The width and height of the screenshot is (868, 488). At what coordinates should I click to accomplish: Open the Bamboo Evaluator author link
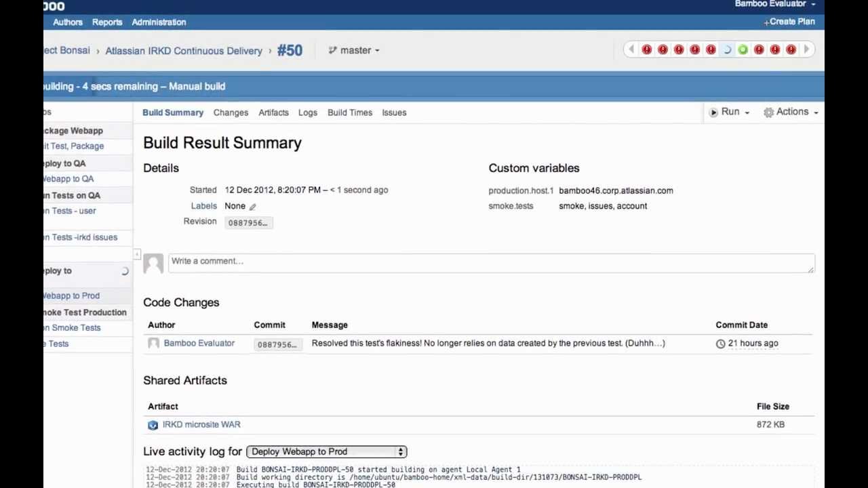pyautogui.click(x=199, y=343)
